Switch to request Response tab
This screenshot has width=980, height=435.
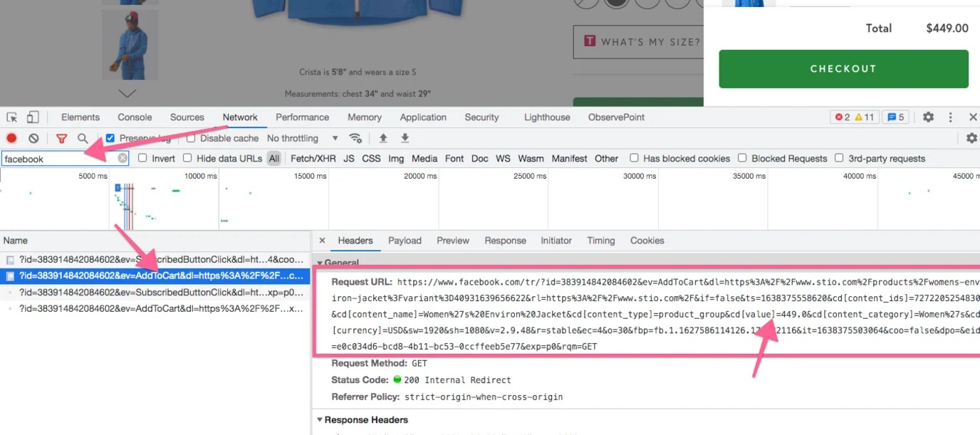[x=505, y=241]
